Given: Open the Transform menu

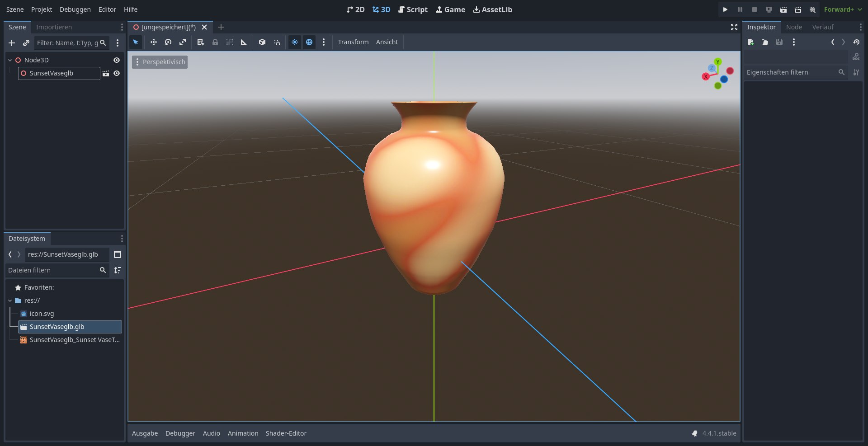Looking at the screenshot, I should pos(353,42).
